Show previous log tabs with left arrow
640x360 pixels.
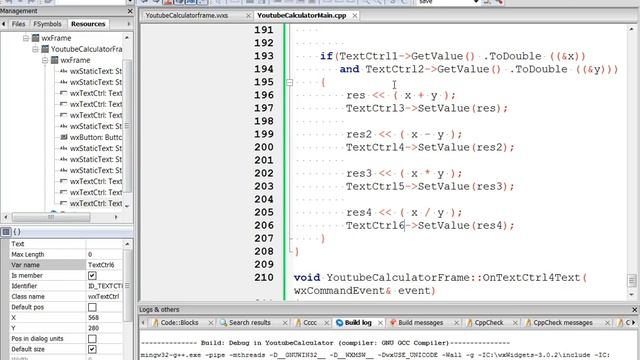[x=143, y=322]
